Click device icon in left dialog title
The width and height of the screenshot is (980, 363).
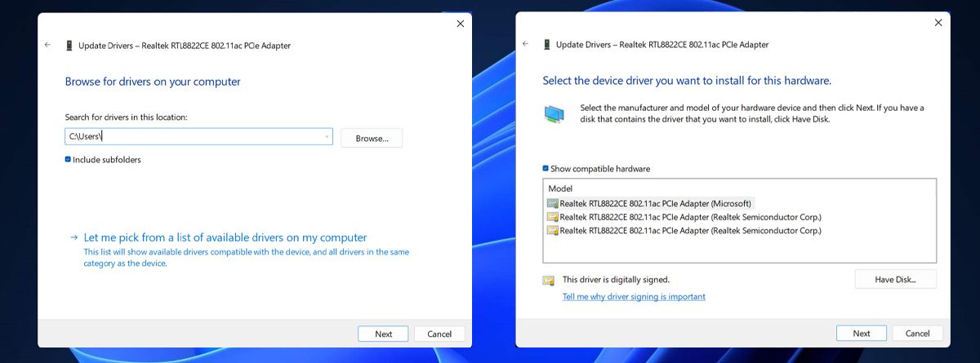[69, 45]
